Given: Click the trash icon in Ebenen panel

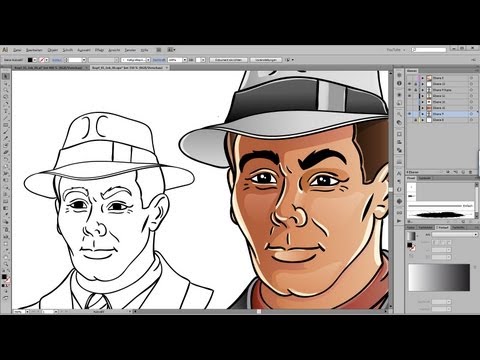Looking at the screenshot, I should [x=470, y=172].
